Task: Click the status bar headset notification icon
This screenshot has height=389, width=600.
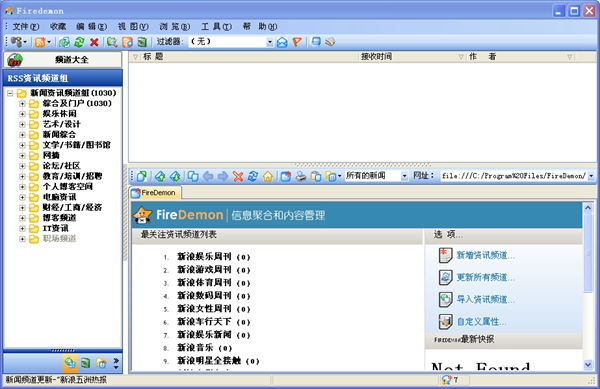Action: [446, 380]
